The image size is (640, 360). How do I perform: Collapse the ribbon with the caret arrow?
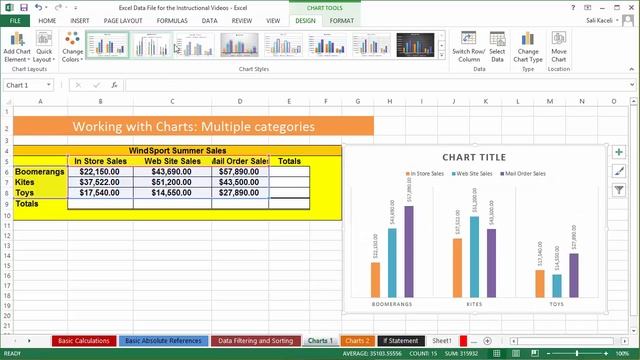pos(631,69)
